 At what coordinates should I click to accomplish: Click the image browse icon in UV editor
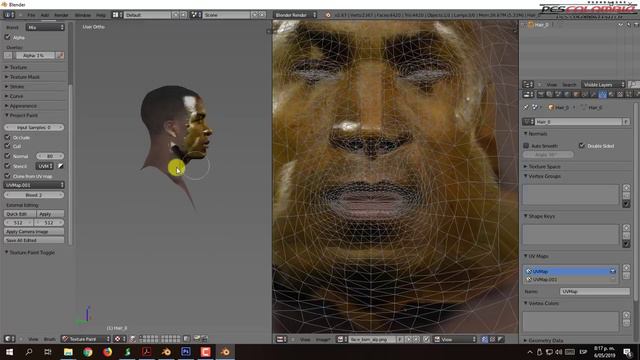coord(342,339)
